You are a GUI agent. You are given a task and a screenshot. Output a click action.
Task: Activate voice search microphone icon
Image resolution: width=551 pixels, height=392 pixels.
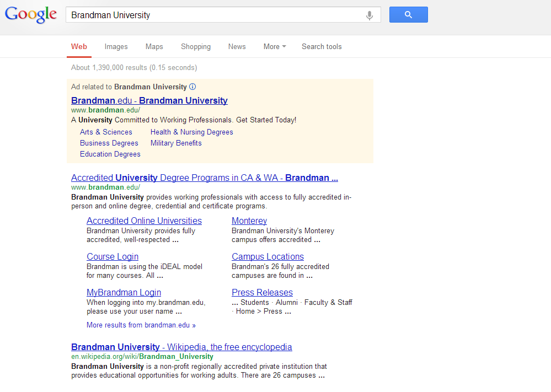click(370, 15)
